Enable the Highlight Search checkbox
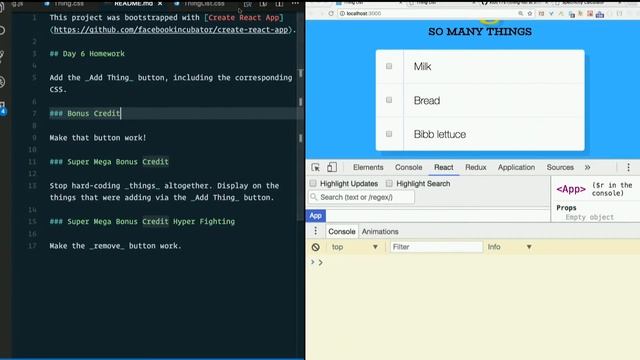 (389, 184)
